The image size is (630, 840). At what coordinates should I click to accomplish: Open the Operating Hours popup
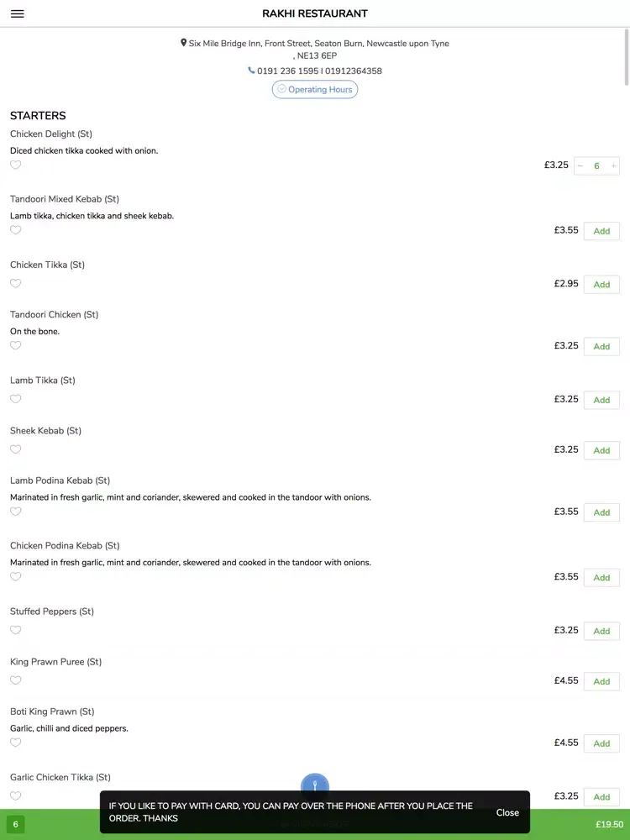(315, 90)
